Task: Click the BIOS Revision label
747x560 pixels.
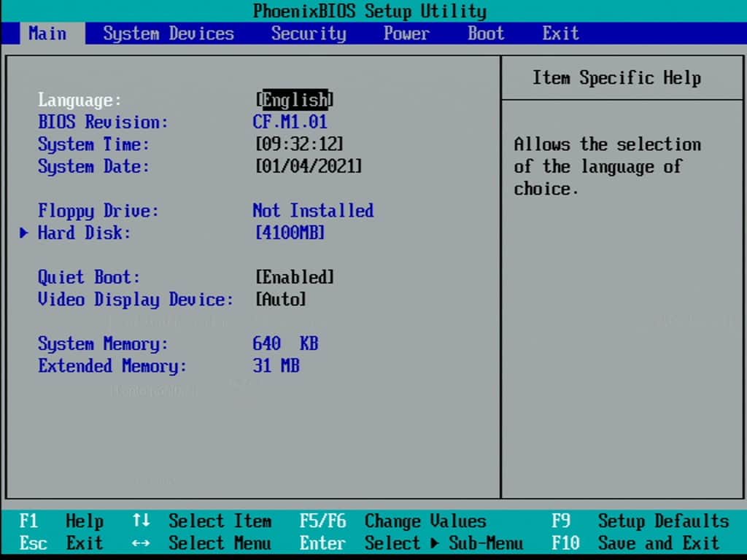Action: (x=103, y=122)
